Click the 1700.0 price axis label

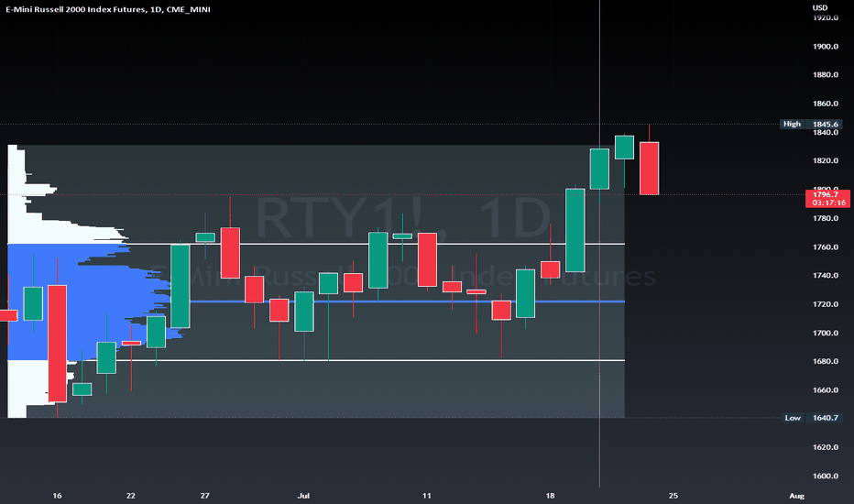[x=825, y=333]
